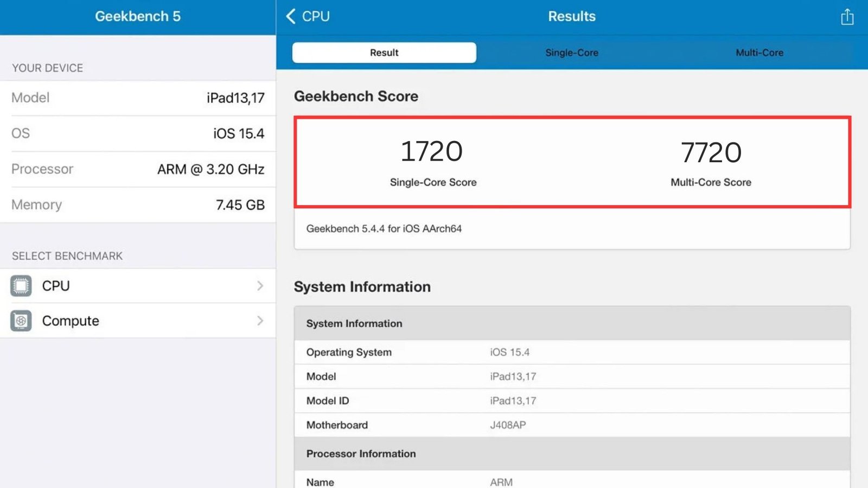Tap the Motherboard row label
868x488 pixels.
point(337,425)
